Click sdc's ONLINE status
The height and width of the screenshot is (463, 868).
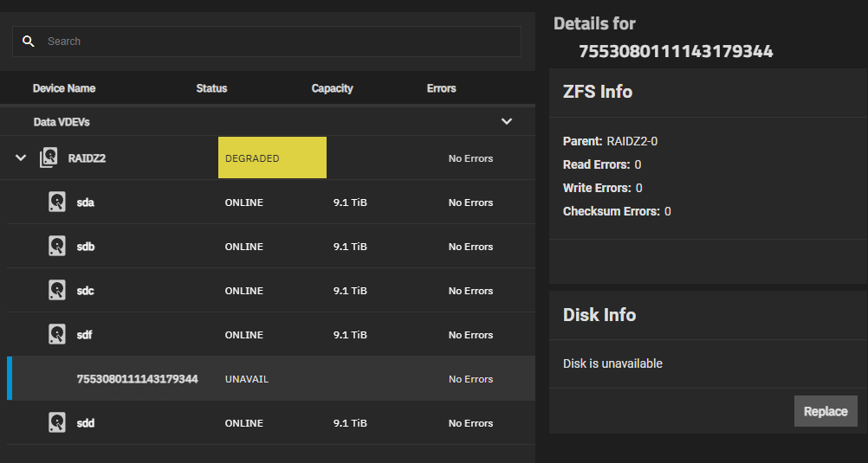pos(244,291)
